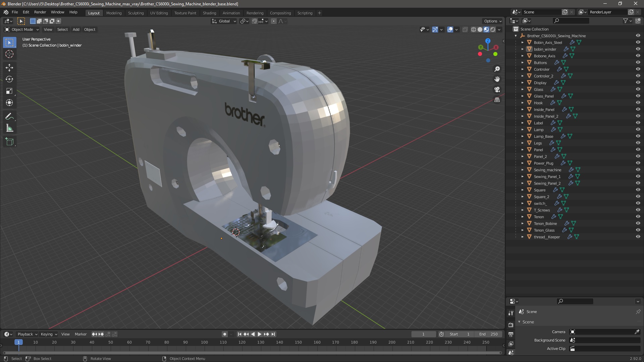This screenshot has height=362, width=644.
Task: Select the Scale tool
Action: tap(9, 91)
